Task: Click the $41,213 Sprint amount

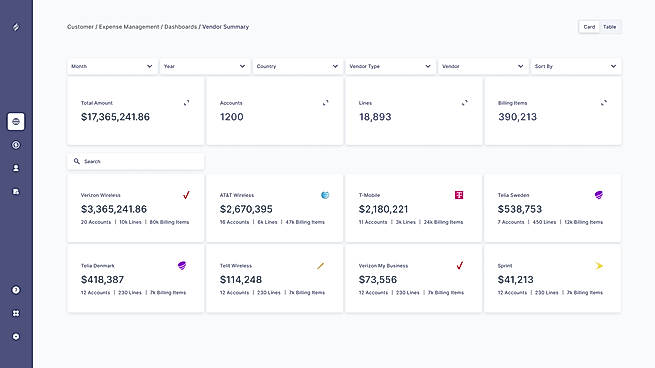Action: coord(515,280)
